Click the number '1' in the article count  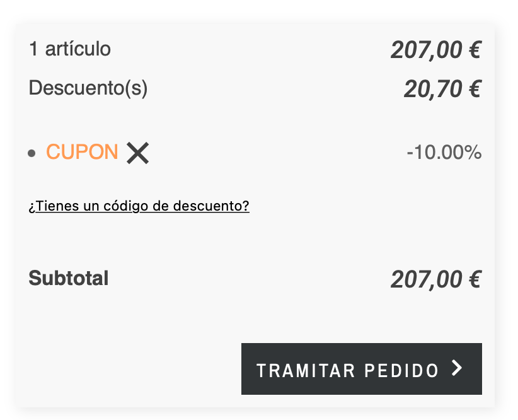[34, 49]
